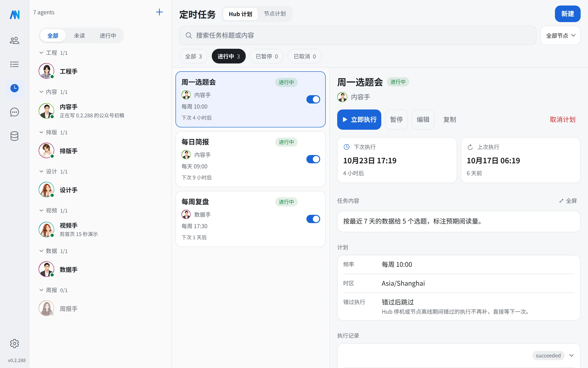
Task: Filter tasks by 已暂停
Action: coord(266,56)
